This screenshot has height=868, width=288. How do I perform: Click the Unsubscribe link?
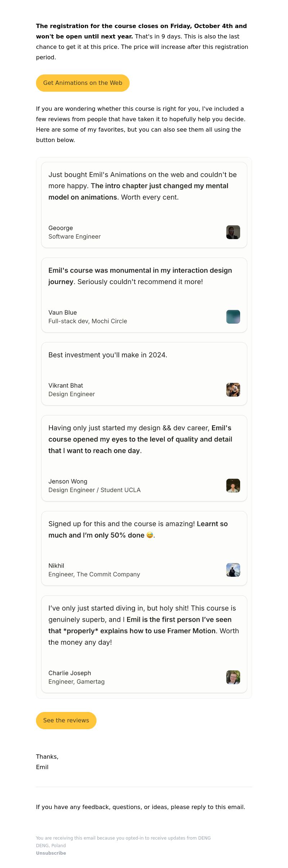(x=51, y=853)
